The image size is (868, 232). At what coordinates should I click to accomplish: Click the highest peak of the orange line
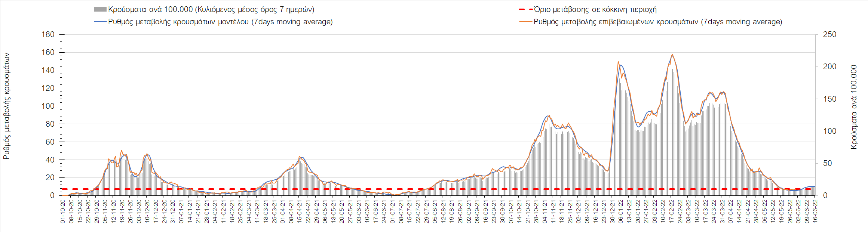pyautogui.click(x=672, y=55)
